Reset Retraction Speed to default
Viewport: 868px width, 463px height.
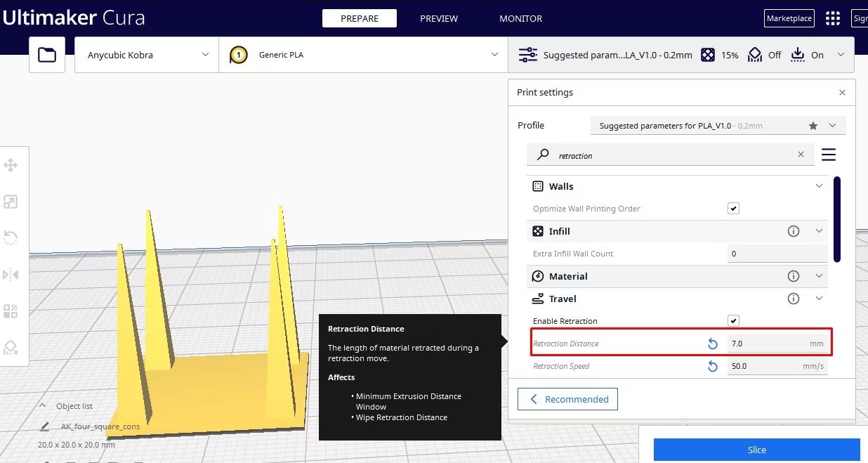pyautogui.click(x=713, y=366)
